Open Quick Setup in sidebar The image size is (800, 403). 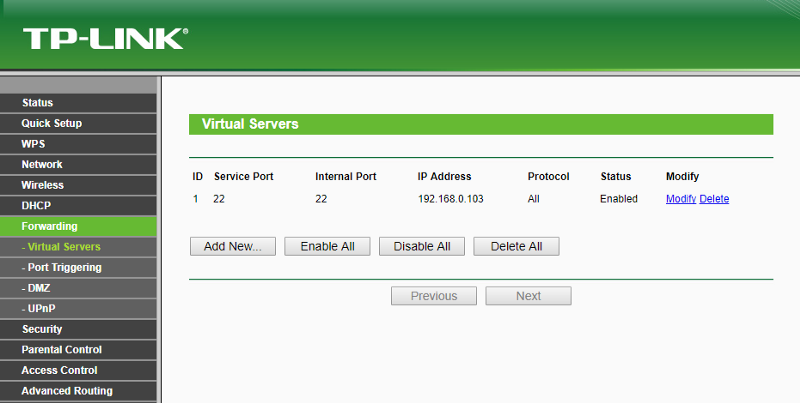coord(78,123)
